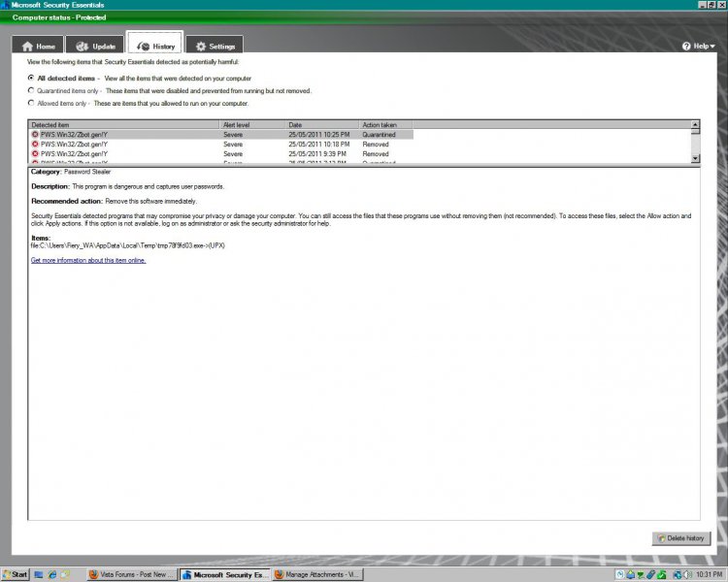Screen dimensions: 728x582
Task: Click the file path under Items
Action: coord(128,245)
